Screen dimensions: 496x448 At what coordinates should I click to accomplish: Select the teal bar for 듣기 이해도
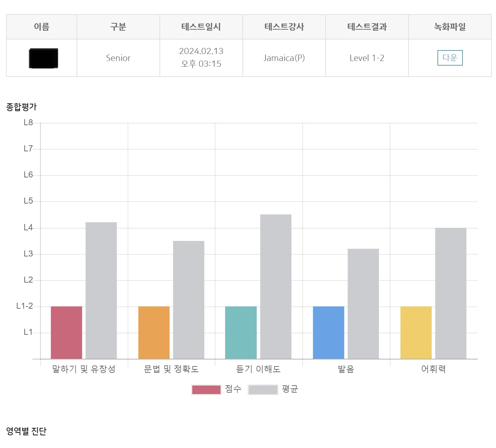[x=241, y=332]
